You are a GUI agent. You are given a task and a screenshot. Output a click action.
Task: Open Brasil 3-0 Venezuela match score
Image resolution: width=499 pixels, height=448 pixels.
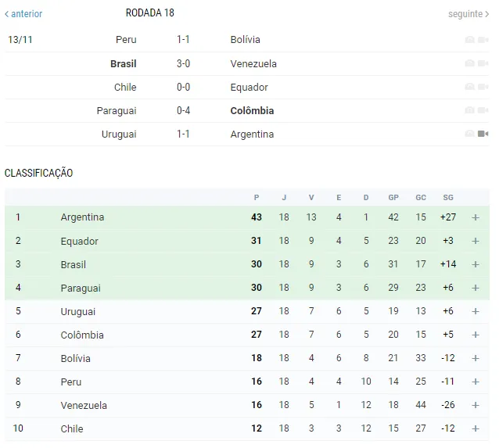click(x=183, y=63)
